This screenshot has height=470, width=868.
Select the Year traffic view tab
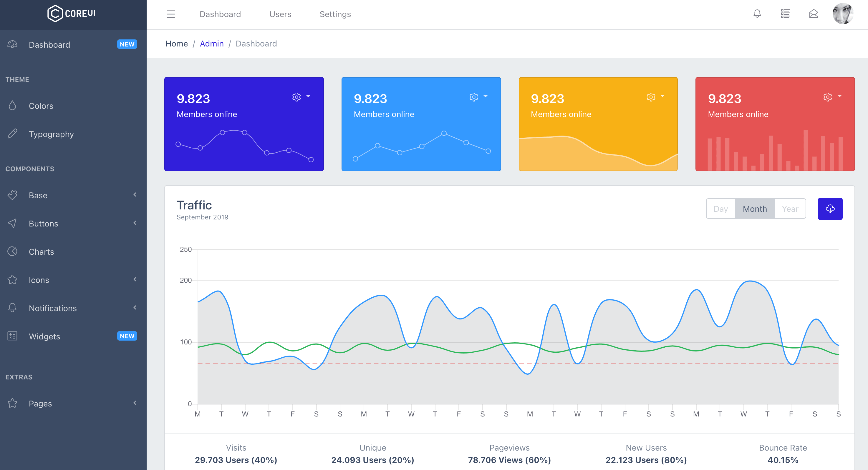[x=789, y=209]
